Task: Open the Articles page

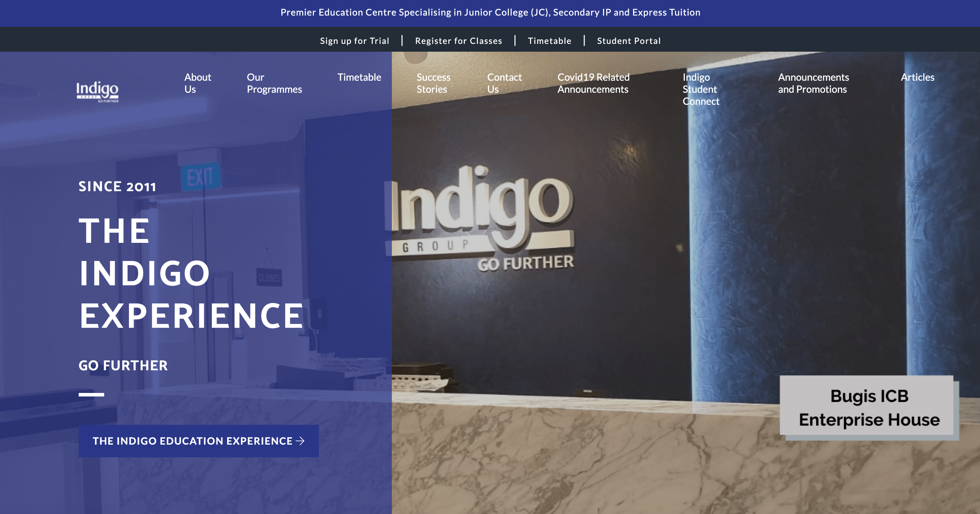Action: click(917, 77)
